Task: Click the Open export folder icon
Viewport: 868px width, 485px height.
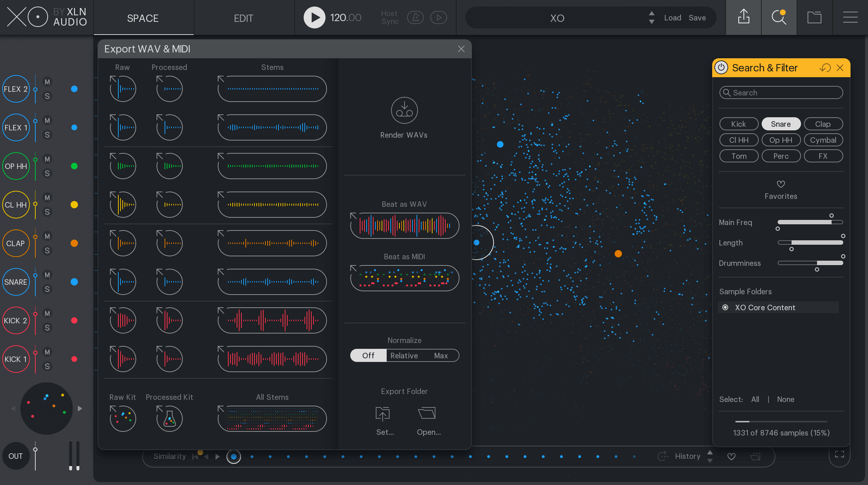Action: pos(427,413)
